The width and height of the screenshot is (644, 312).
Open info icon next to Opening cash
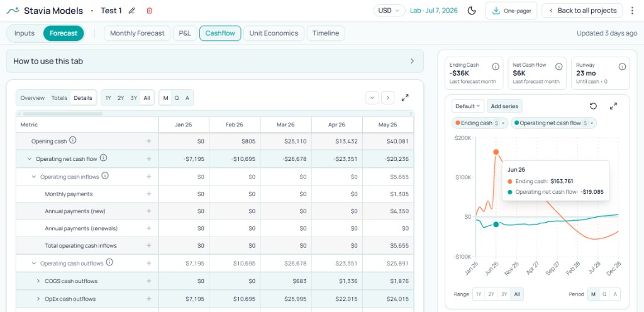coord(73,140)
